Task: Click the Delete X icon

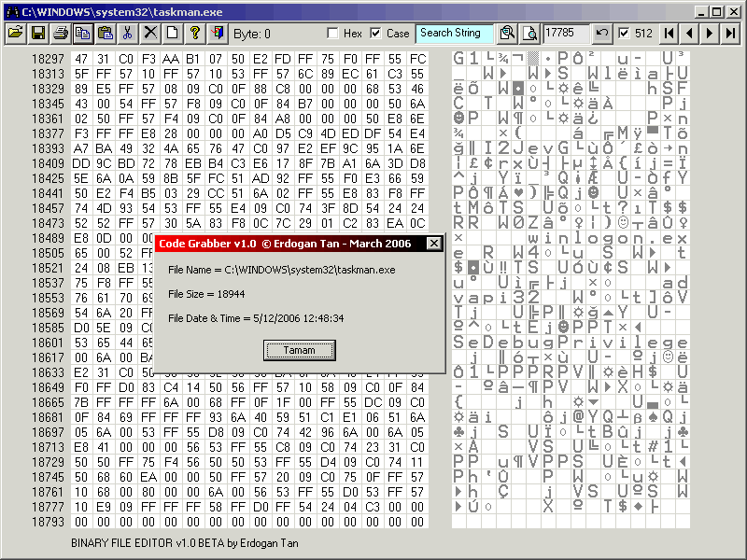Action: [x=150, y=33]
